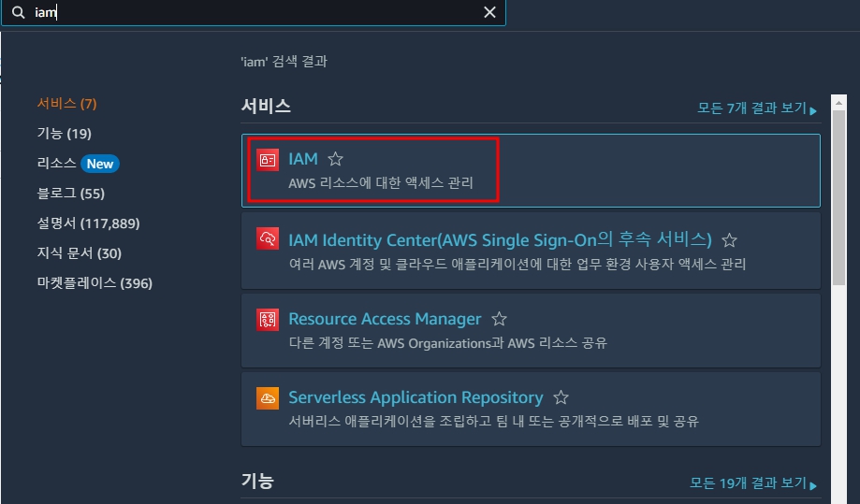Click the Resource Access Manager icon
This screenshot has height=504, width=860.
268,320
